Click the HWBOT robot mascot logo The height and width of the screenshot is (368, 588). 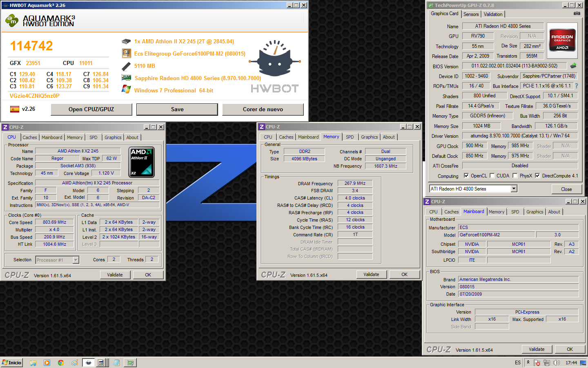coord(276,59)
